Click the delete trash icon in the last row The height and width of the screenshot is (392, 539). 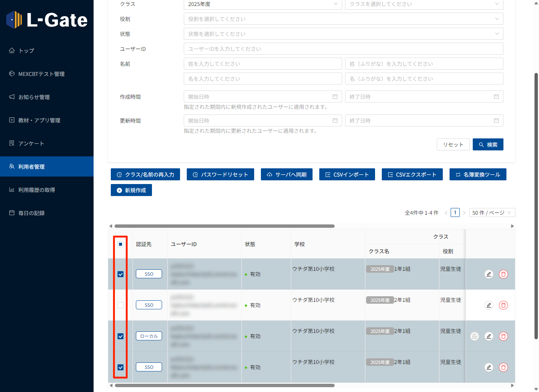[503, 367]
